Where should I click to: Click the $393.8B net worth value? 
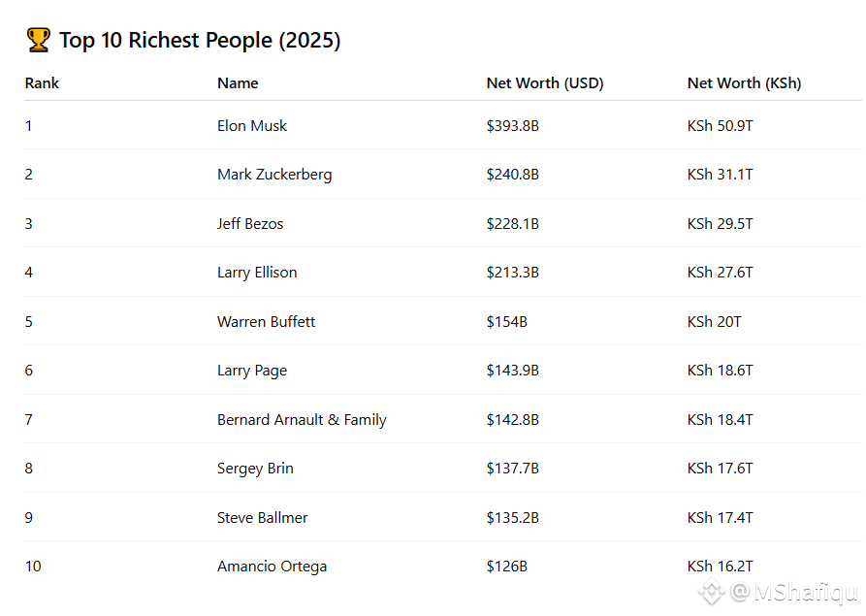(512, 126)
